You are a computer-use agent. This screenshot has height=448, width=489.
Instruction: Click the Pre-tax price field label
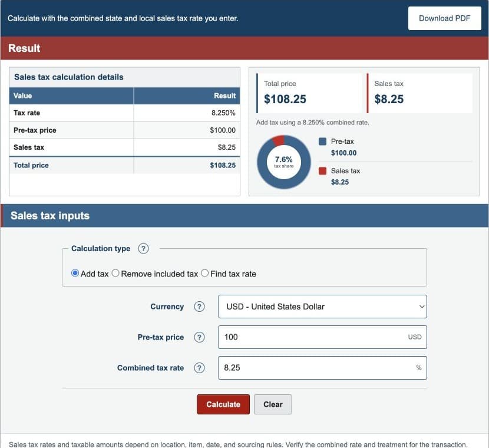pos(161,337)
